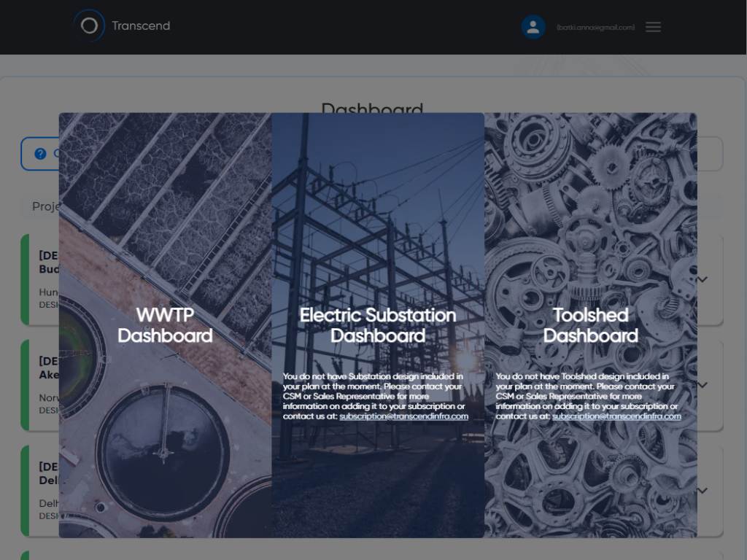This screenshot has width=747, height=560.
Task: Expand the first project card chevron
Action: pos(703,279)
